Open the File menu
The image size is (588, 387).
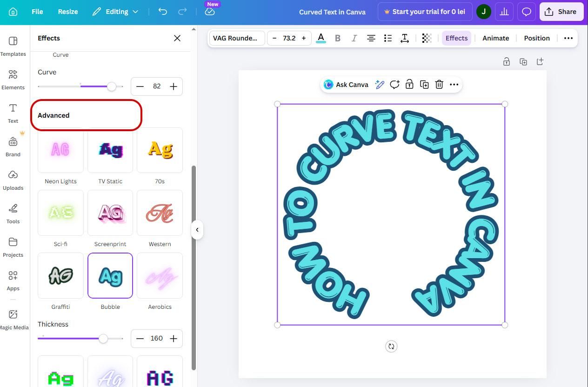click(37, 12)
